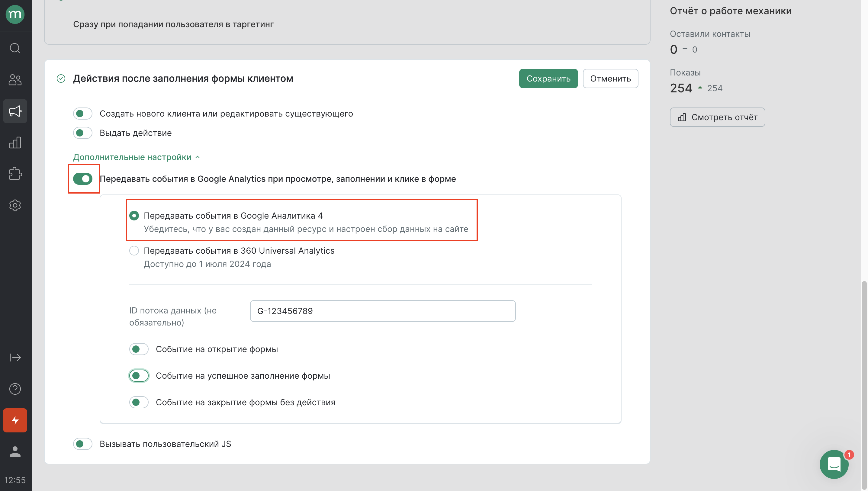Expand the sidebar with arrow icon
The width and height of the screenshot is (868, 491).
(15, 358)
